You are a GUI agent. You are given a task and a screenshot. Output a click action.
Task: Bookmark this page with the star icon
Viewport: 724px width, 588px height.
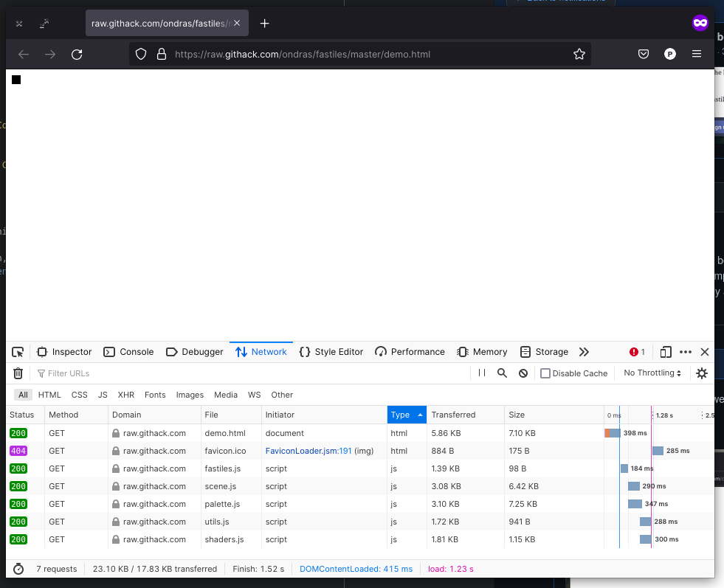579,53
